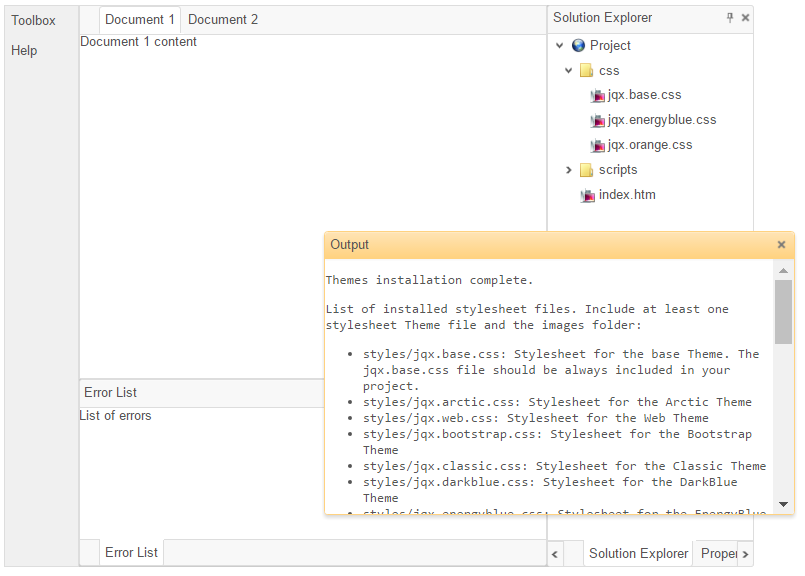The width and height of the screenshot is (805, 576).
Task: Click the Project globe icon
Action: click(x=578, y=46)
